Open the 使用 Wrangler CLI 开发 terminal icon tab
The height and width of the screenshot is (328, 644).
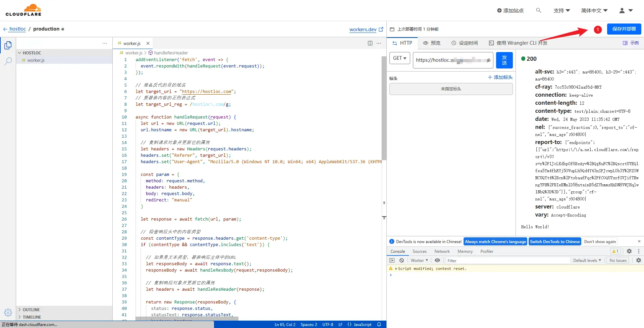pyautogui.click(x=492, y=43)
